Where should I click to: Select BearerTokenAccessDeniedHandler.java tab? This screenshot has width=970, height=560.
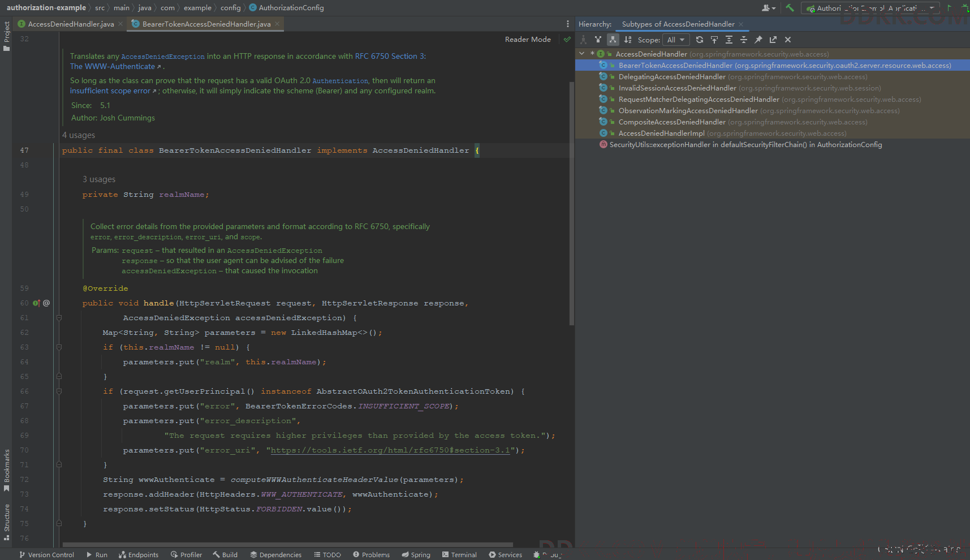[206, 24]
